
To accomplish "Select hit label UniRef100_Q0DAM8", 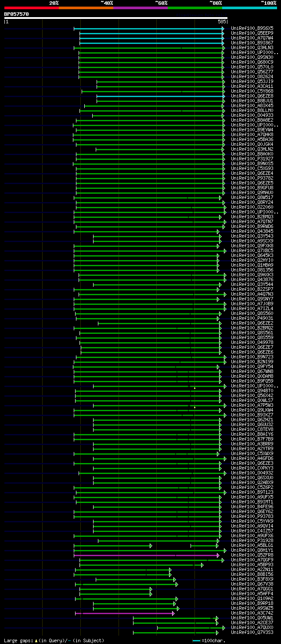I will (252, 376).
